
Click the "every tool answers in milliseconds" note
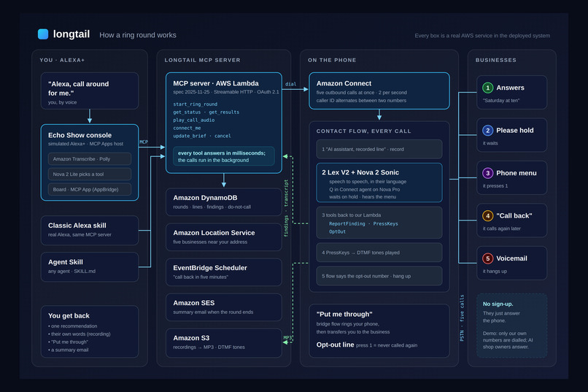coord(223,156)
